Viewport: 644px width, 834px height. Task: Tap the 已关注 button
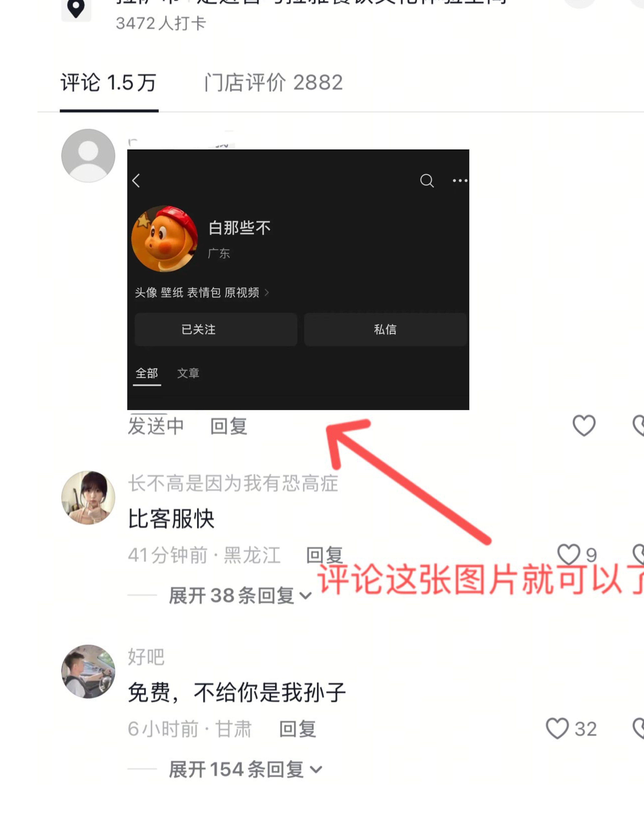point(216,330)
